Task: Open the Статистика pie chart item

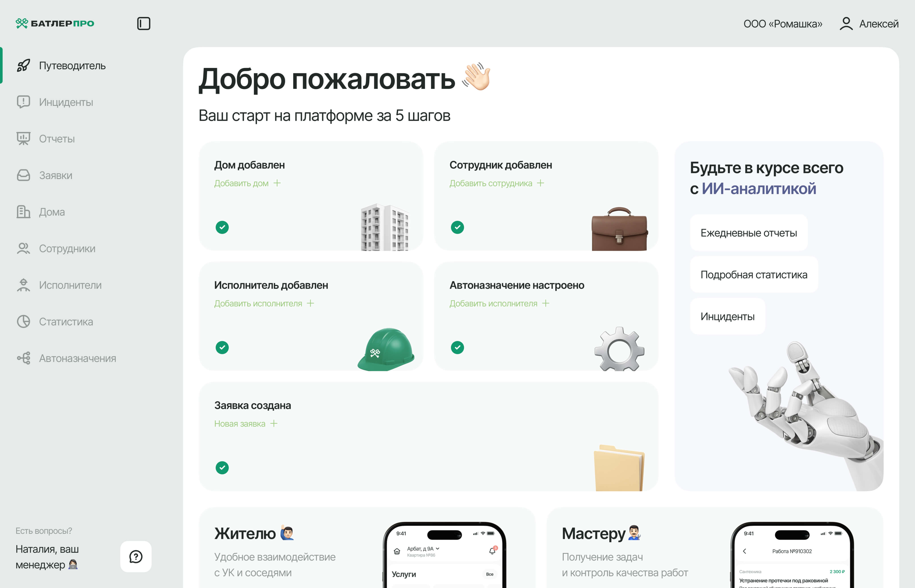Action: point(23,322)
